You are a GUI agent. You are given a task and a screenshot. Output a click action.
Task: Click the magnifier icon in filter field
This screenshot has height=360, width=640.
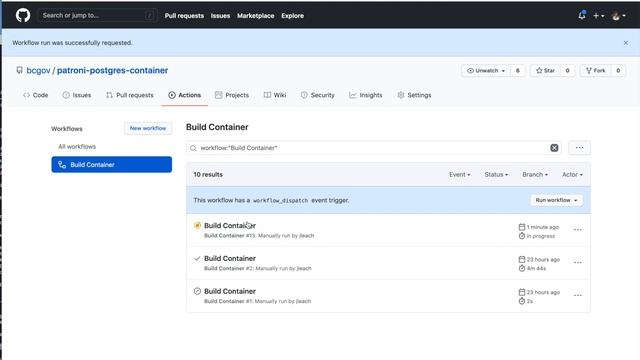click(x=193, y=148)
